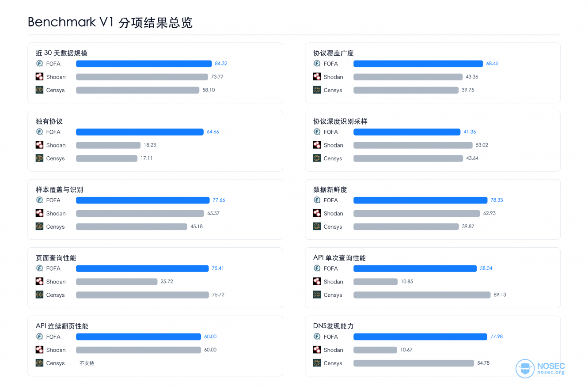Image resolution: width=588 pixels, height=389 pixels.
Task: Click Shodan icon under 数据新鲜度
Action: [317, 213]
